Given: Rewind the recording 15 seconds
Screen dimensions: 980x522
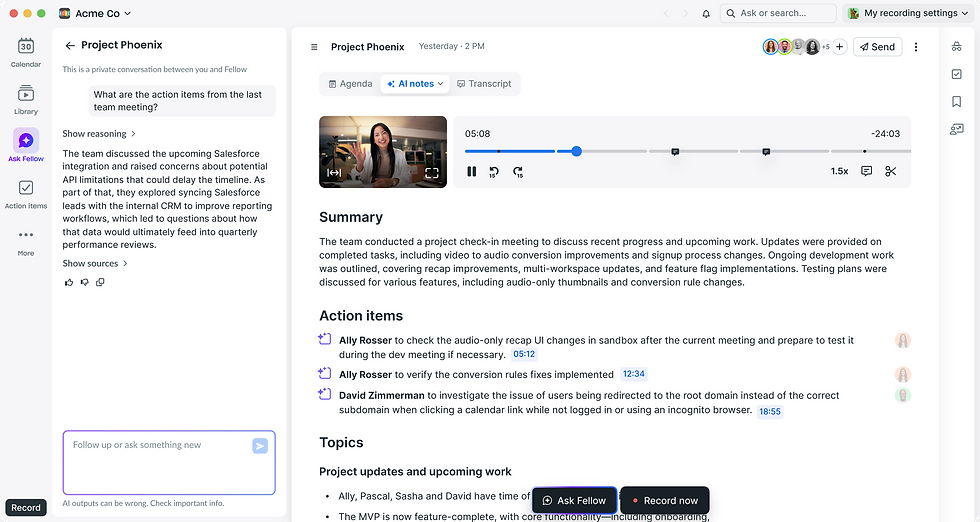Looking at the screenshot, I should click(x=494, y=172).
